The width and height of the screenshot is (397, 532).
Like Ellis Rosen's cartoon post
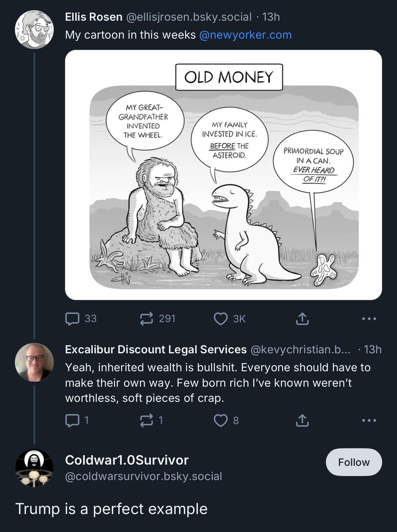tap(221, 319)
